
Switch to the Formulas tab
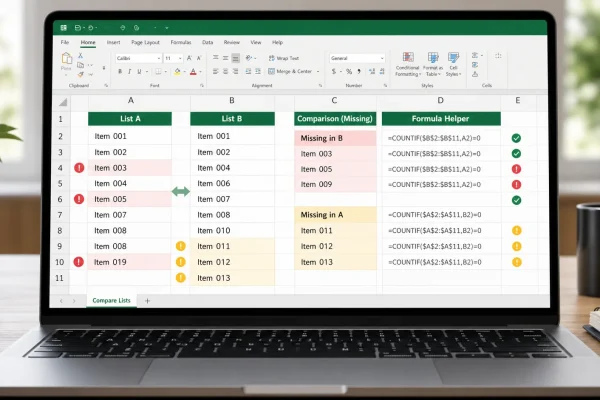tap(181, 42)
